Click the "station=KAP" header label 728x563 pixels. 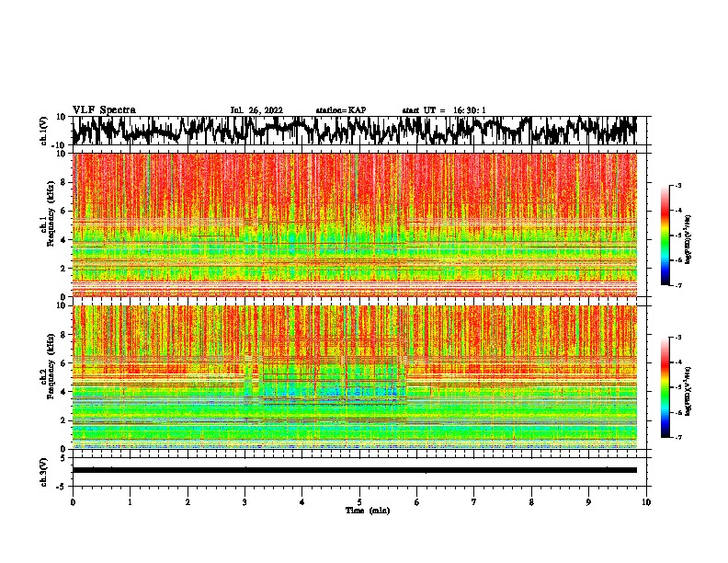341,110
